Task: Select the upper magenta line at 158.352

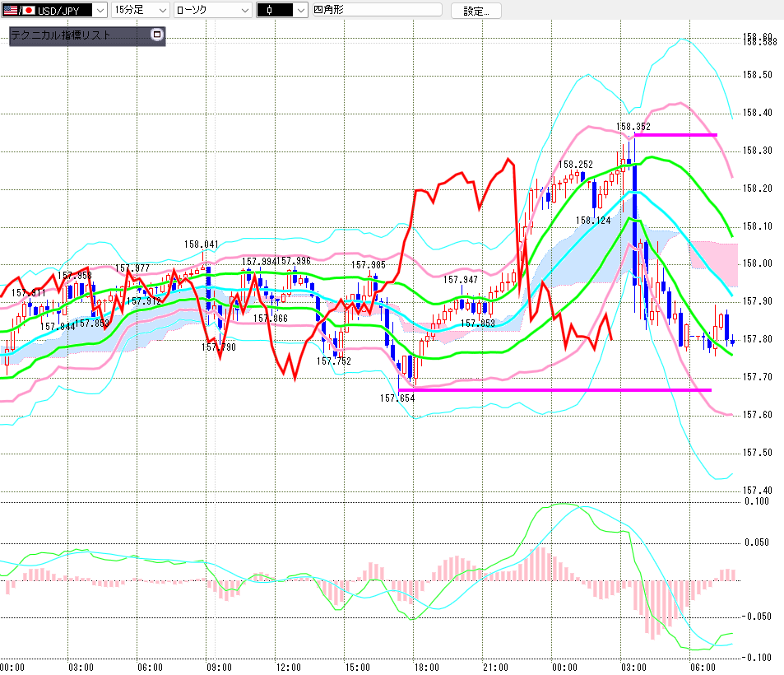Action: point(675,135)
